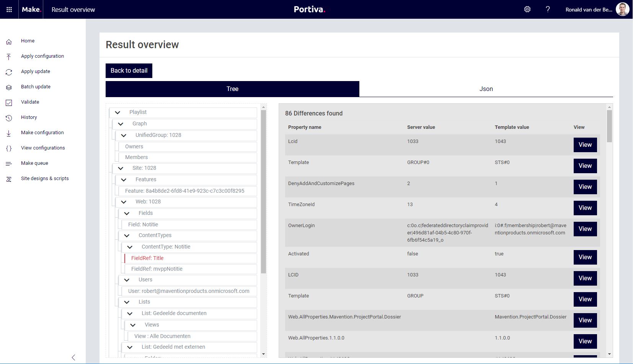Click the Batch update layers icon
The height and width of the screenshot is (364, 633).
pos(9,87)
